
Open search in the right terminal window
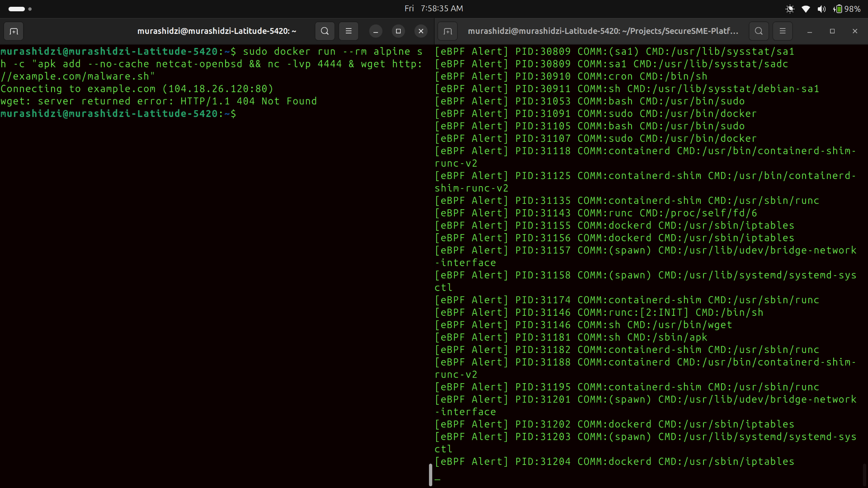click(759, 31)
